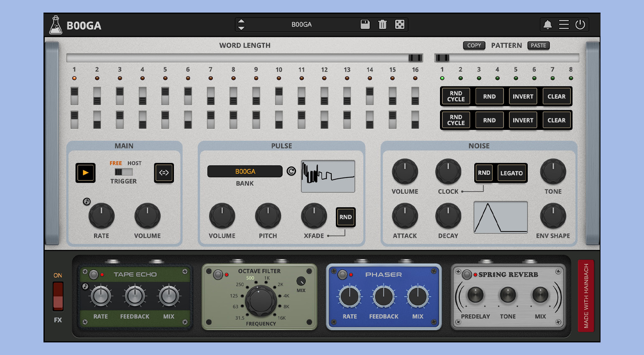This screenshot has width=644, height=355.
Task: Flip the FX on switch
Action: (58, 296)
